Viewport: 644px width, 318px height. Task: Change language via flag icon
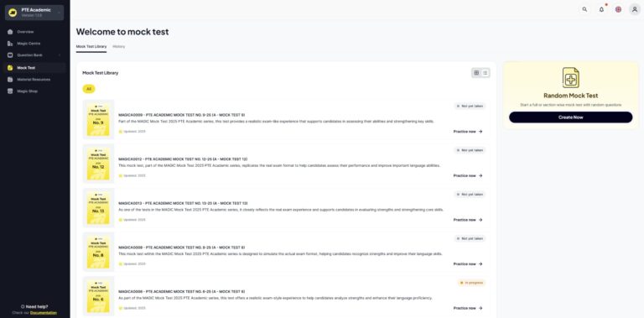tap(618, 9)
